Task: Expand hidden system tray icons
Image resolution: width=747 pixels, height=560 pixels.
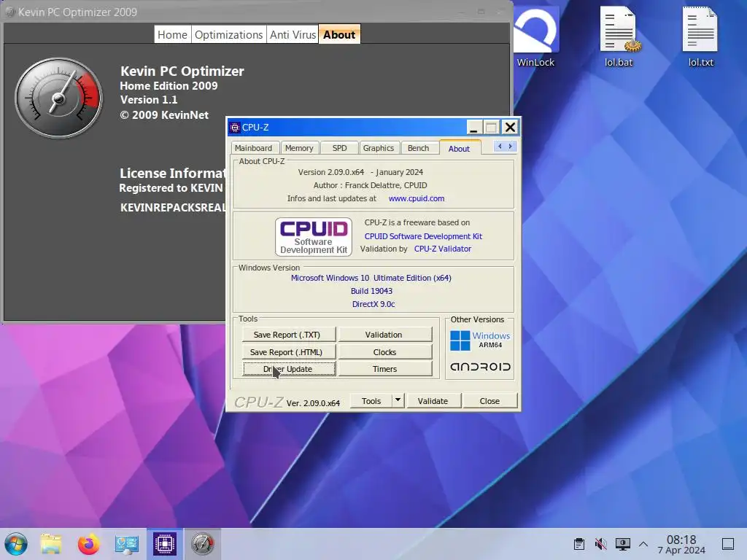Action: tap(643, 544)
